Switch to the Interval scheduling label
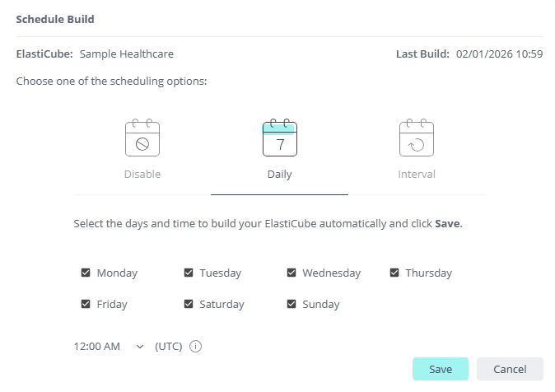555x392 pixels. pos(416,175)
